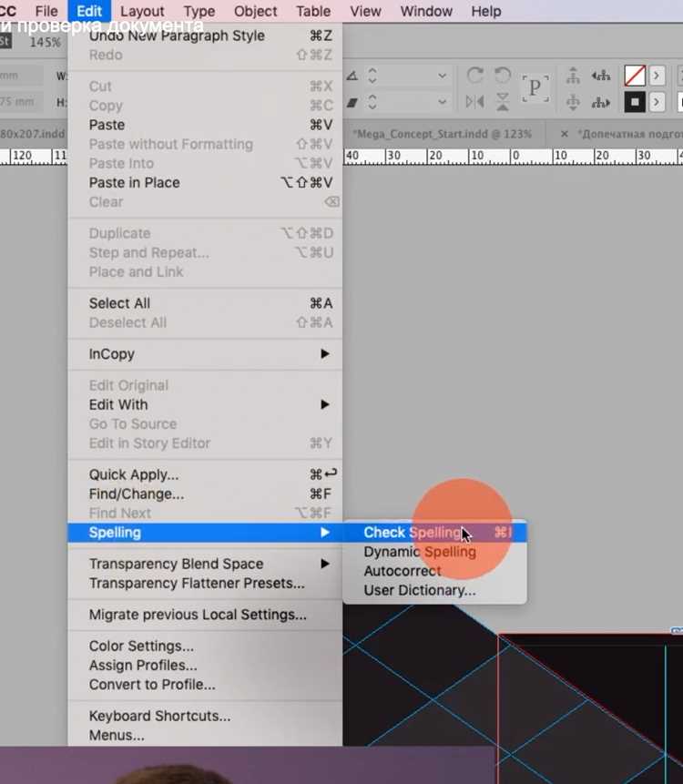Click the Rotate 90° Counter-clockwise icon
Image resolution: width=683 pixels, height=784 pixels.
pyautogui.click(x=502, y=76)
